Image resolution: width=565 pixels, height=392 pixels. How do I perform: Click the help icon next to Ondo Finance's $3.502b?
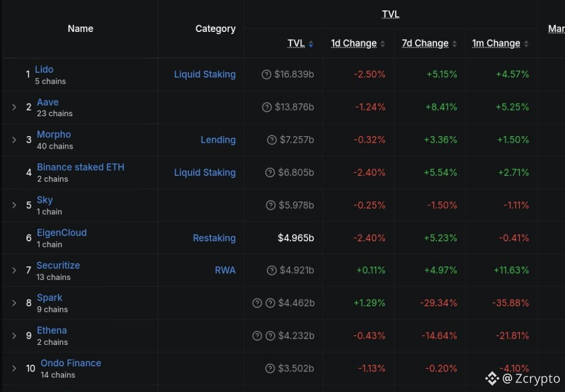270,368
